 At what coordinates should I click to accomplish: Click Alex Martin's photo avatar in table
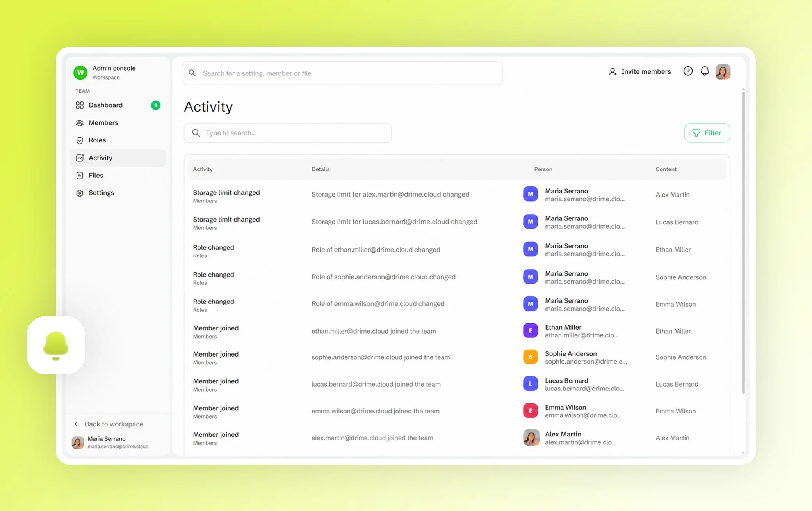531,438
